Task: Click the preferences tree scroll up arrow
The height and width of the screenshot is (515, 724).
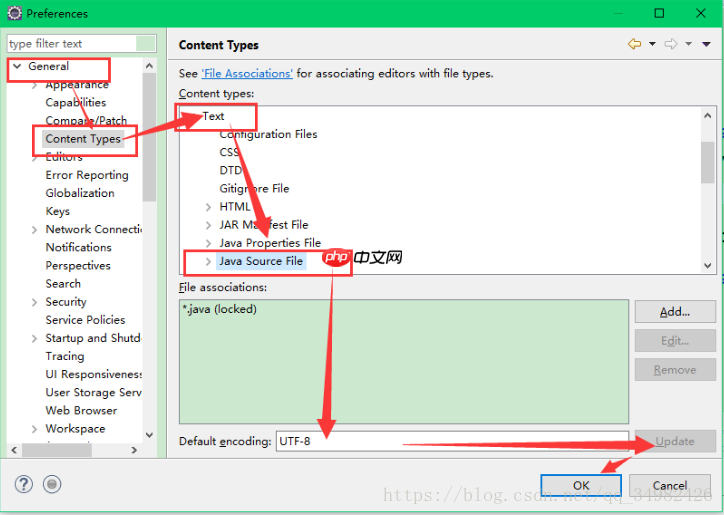Action: point(149,66)
